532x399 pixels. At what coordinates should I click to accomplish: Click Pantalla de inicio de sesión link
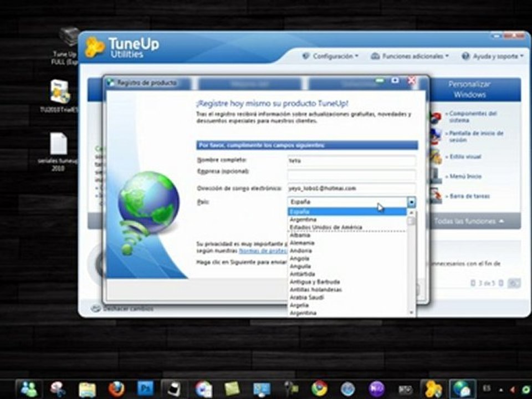click(476, 136)
